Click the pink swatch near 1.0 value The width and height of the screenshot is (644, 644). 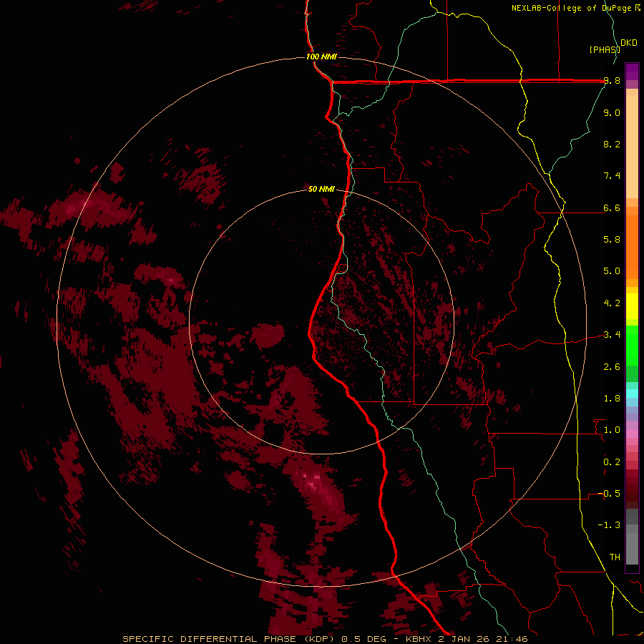pyautogui.click(x=632, y=434)
